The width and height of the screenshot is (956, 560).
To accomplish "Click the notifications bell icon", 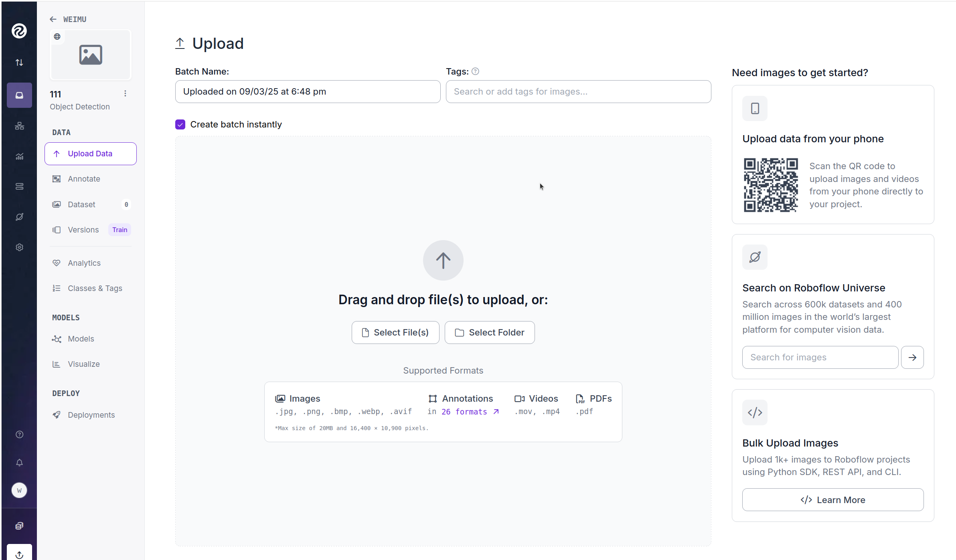I will click(x=19, y=463).
